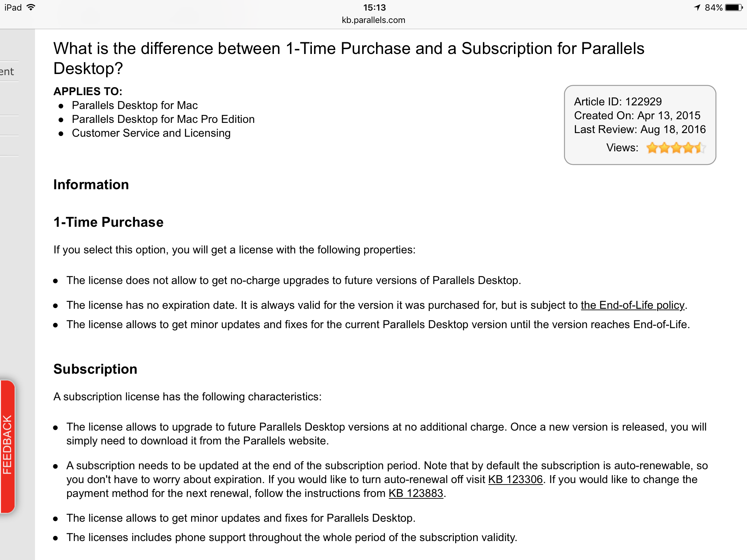
Task: Tap the Wi-Fi status icon
Action: (31, 7)
